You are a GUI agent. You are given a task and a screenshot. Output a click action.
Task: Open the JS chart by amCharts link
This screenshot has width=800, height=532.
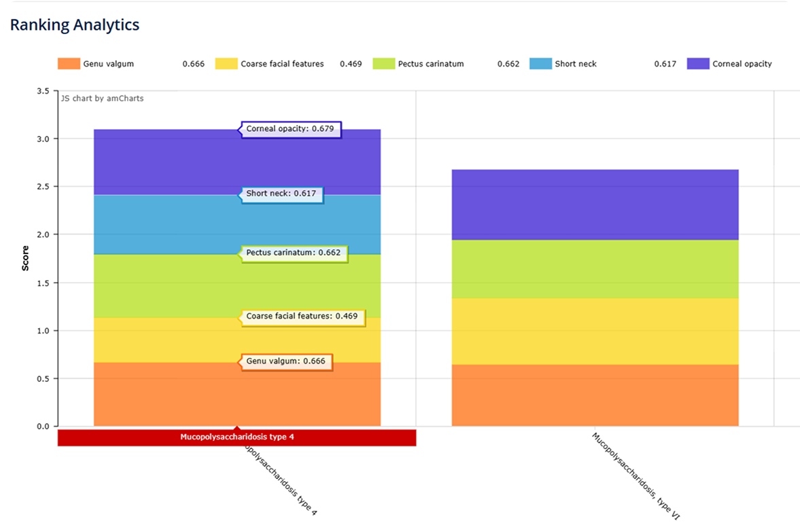click(x=103, y=99)
